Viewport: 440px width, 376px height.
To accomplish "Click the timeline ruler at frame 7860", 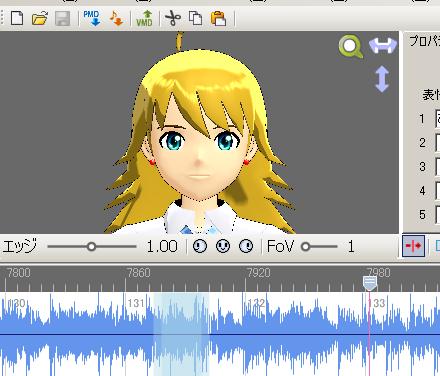I will tap(139, 273).
